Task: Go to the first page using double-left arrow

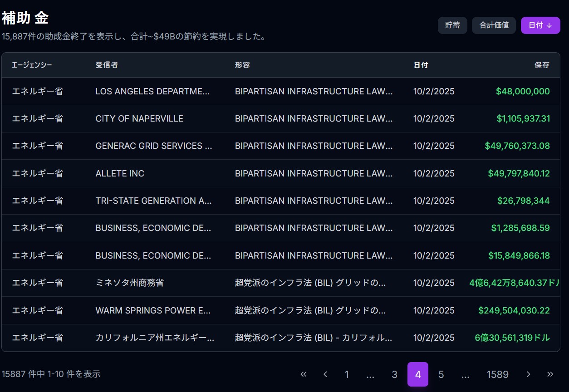Action: coord(304,374)
